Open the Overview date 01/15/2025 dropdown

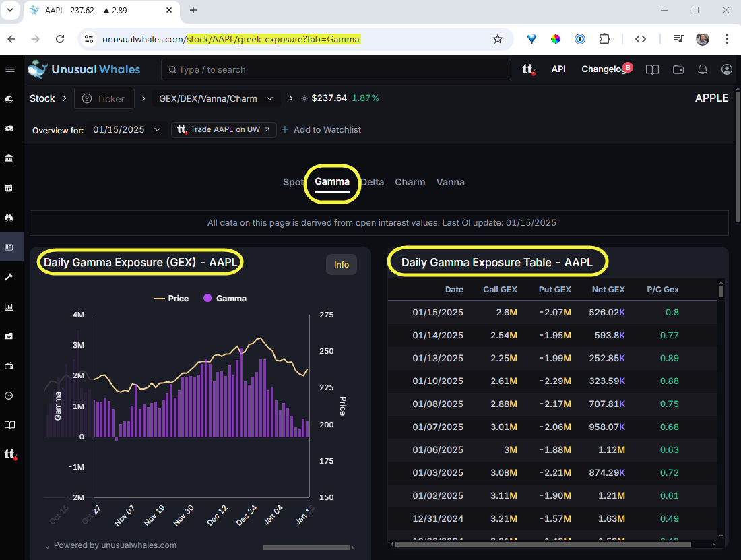[127, 129]
